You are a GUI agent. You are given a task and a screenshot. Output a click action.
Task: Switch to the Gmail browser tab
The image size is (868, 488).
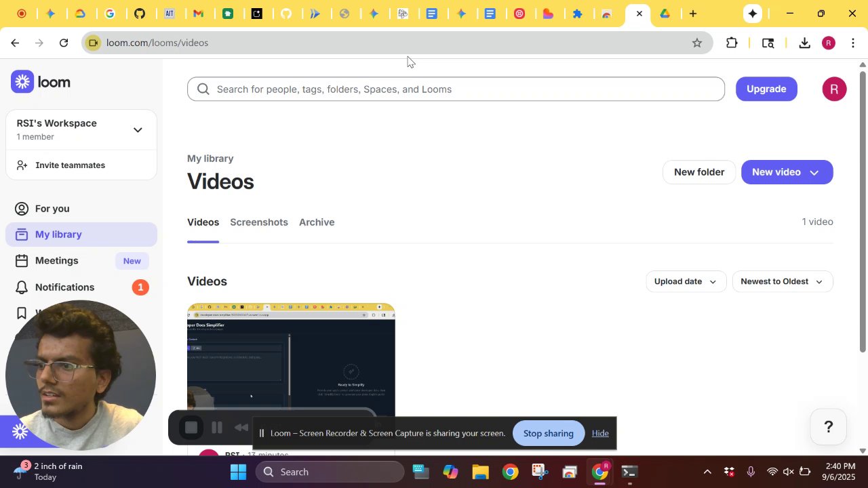pyautogui.click(x=198, y=14)
